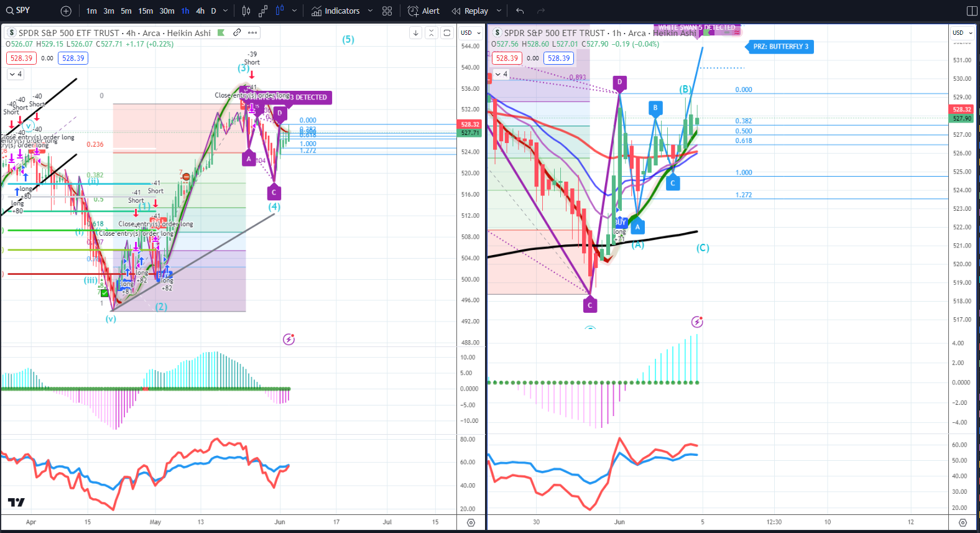The image size is (980, 533).
Task: Undo the last chart action
Action: pyautogui.click(x=520, y=11)
